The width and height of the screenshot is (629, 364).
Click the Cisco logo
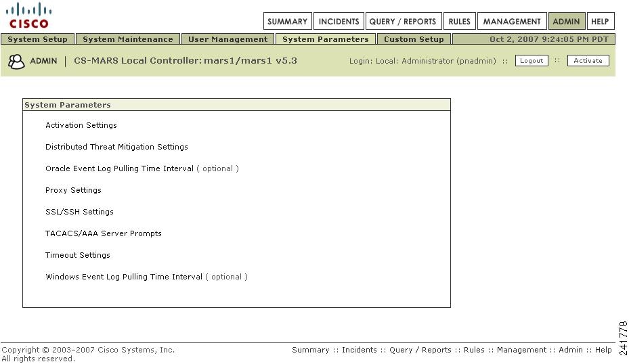pyautogui.click(x=29, y=16)
